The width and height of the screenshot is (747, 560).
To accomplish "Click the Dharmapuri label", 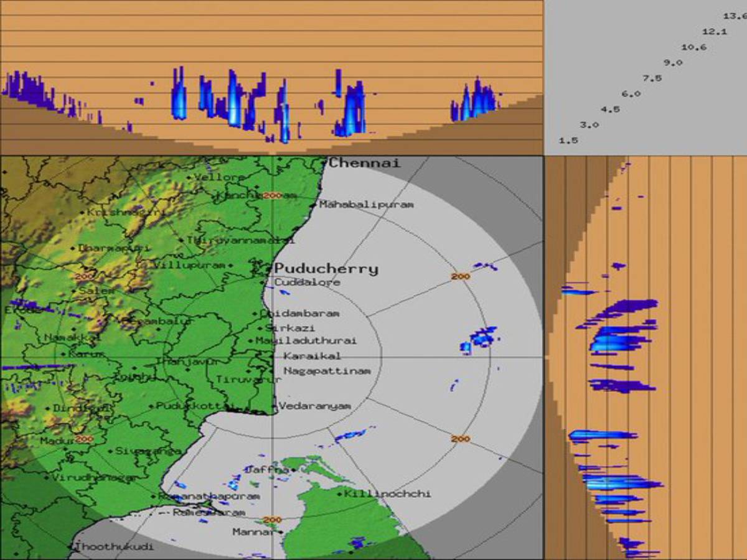I will (114, 248).
